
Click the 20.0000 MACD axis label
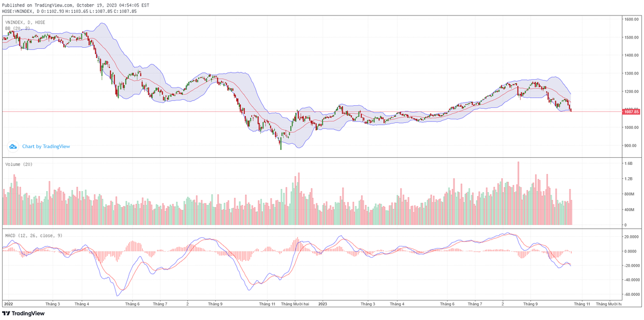coord(631,236)
